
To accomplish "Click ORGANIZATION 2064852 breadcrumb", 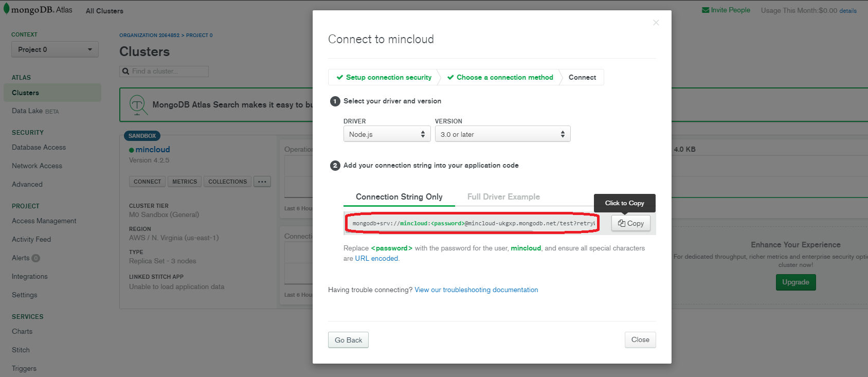I will pyautogui.click(x=150, y=35).
